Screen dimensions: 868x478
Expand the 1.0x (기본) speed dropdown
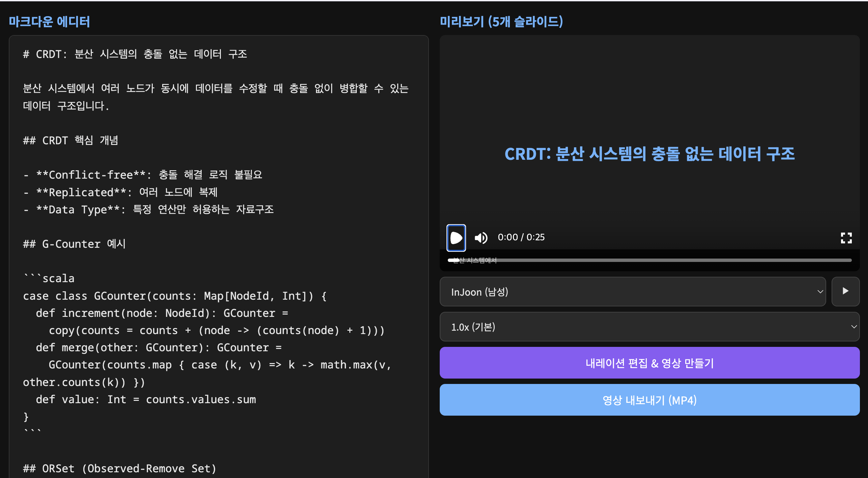coord(649,327)
